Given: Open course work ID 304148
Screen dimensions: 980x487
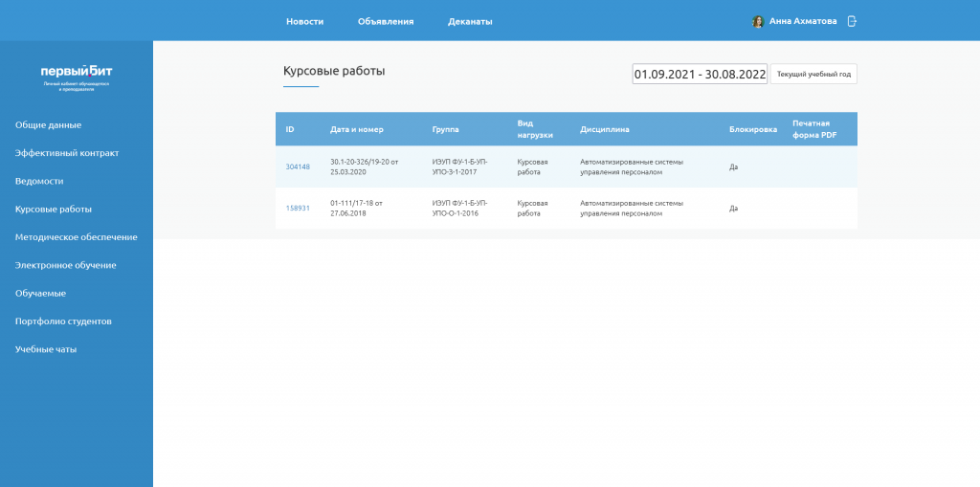Looking at the screenshot, I should pyautogui.click(x=298, y=166).
